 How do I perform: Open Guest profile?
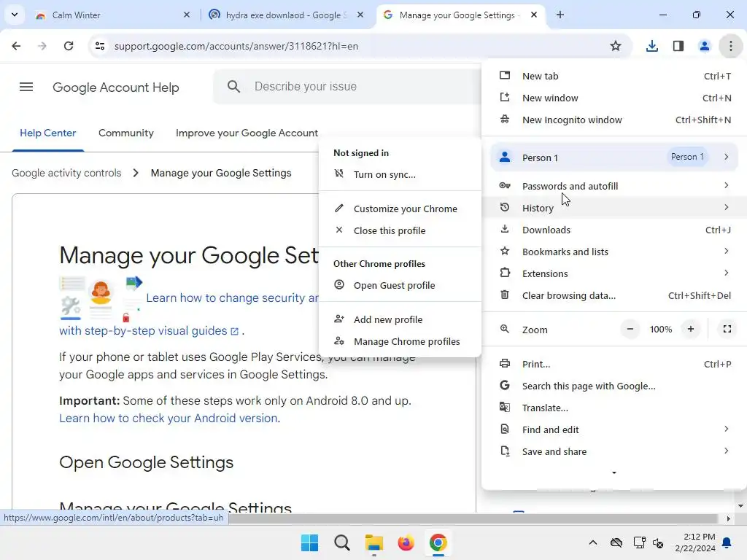click(x=400, y=285)
